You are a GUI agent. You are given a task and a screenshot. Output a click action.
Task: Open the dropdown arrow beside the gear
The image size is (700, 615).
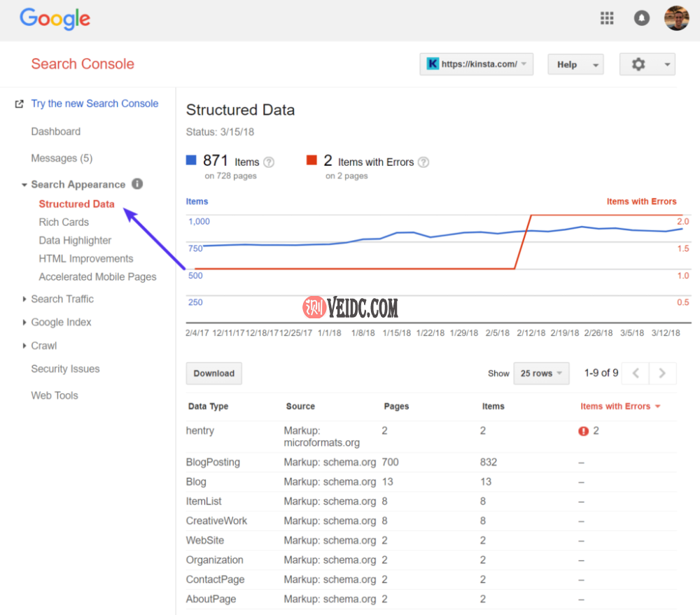pos(667,64)
